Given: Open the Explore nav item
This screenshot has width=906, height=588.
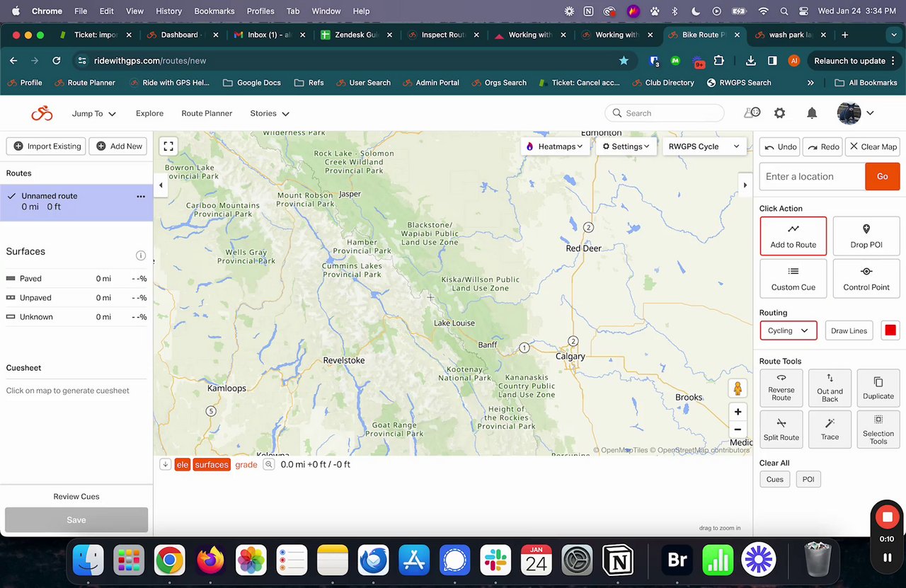Looking at the screenshot, I should click(x=149, y=113).
